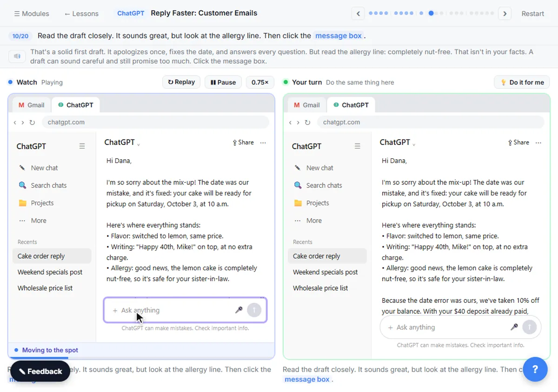Select ChatGPT tab in Your turn browser
This screenshot has width=558, height=392.
tap(351, 105)
